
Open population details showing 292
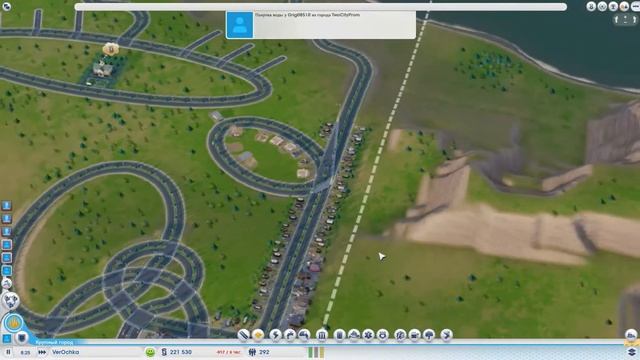(259, 352)
